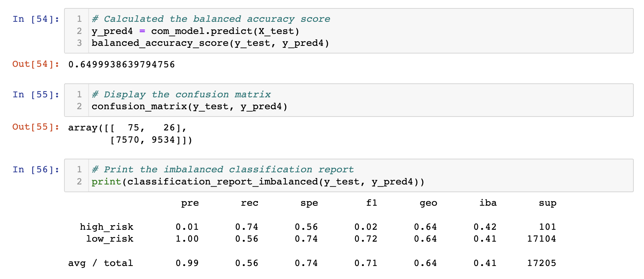Click the high_risk precision value 0.01
Viewport: 644px width, 279px height.
(x=187, y=227)
